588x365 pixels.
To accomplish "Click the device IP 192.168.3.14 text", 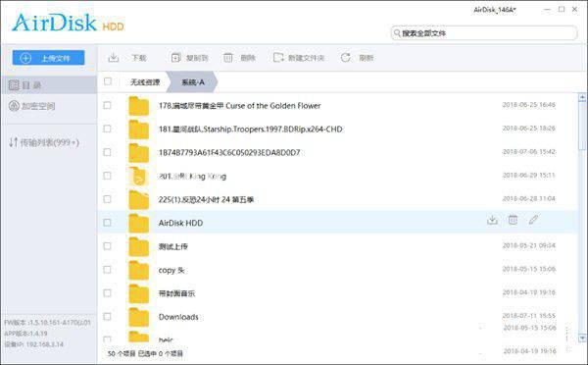I will tap(33, 344).
